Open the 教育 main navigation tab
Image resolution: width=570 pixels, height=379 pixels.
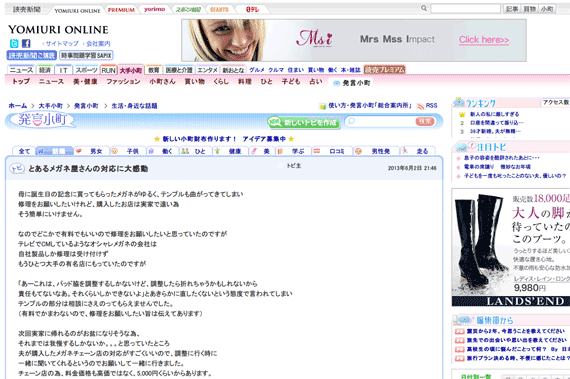point(154,70)
